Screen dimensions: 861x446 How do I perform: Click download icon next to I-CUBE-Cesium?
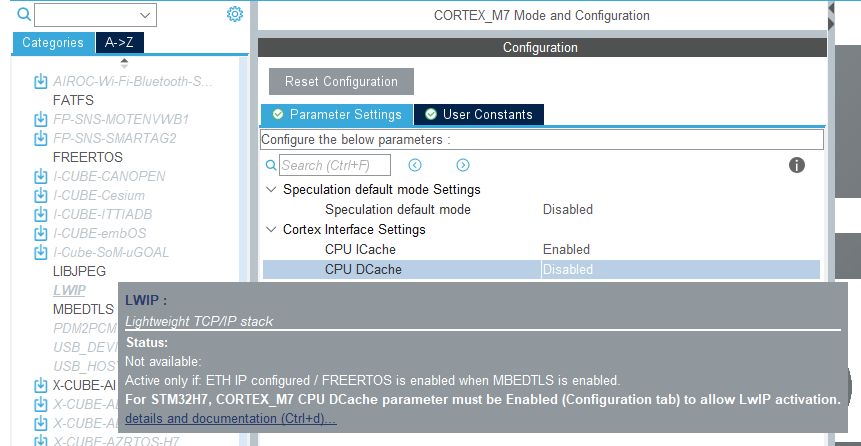(x=40, y=196)
